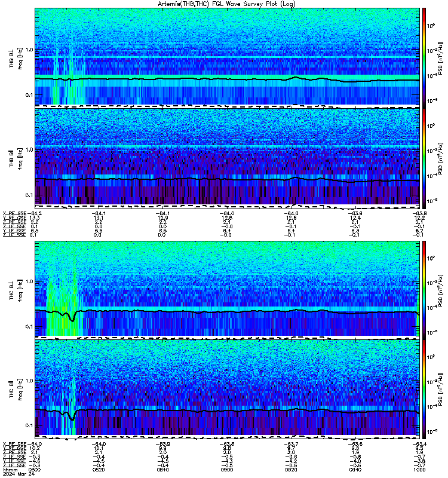Viewport: 448px width, 478px height.
Task: Click the 10⁻⁶ tick on THC B∥ color bar
Action: 431,431
